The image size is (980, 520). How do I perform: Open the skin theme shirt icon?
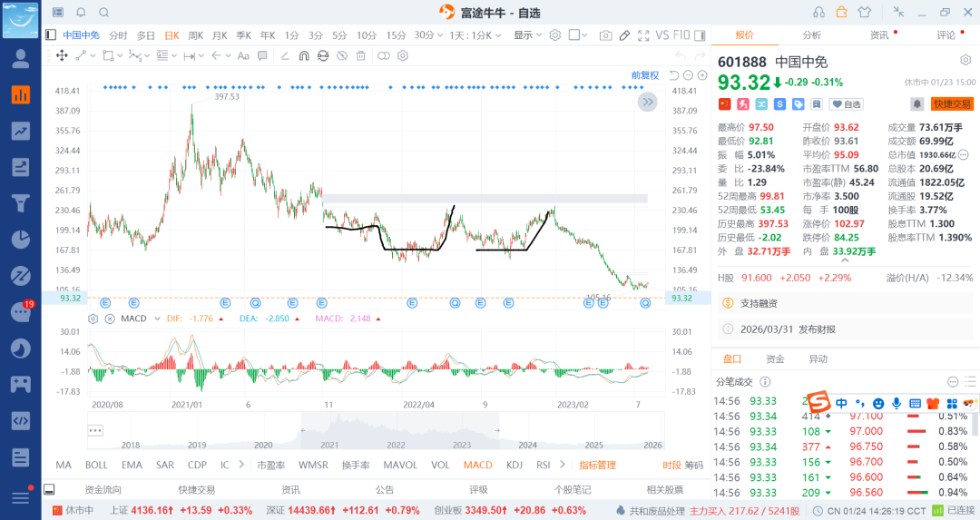point(865,13)
